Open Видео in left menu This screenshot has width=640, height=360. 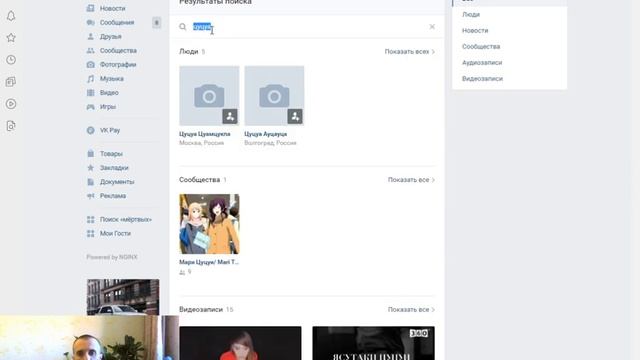click(x=109, y=93)
